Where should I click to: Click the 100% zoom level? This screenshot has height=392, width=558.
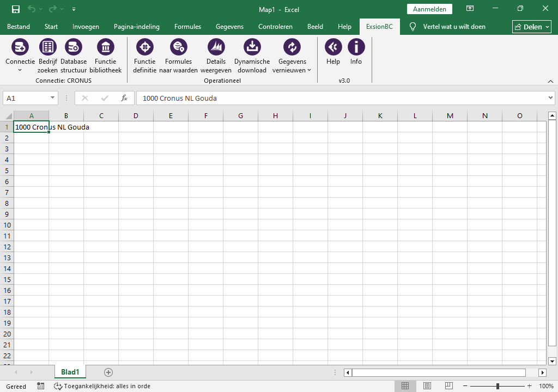click(x=546, y=386)
